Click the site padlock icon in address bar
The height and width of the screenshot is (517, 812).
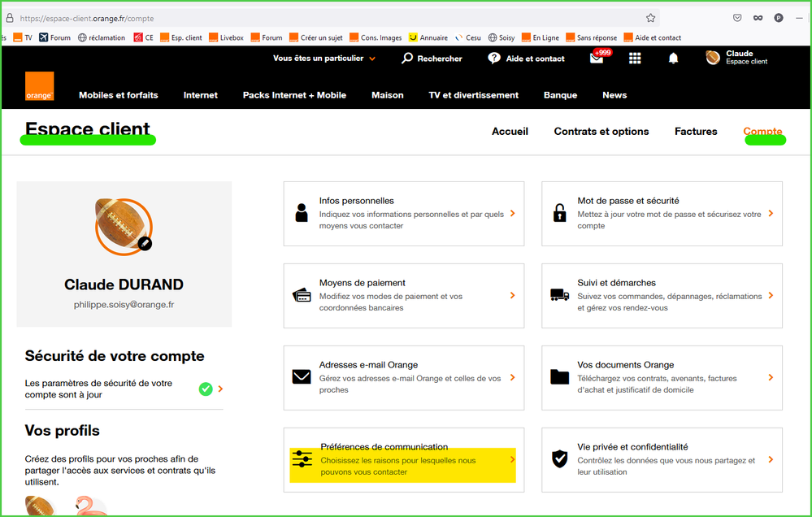click(x=9, y=18)
